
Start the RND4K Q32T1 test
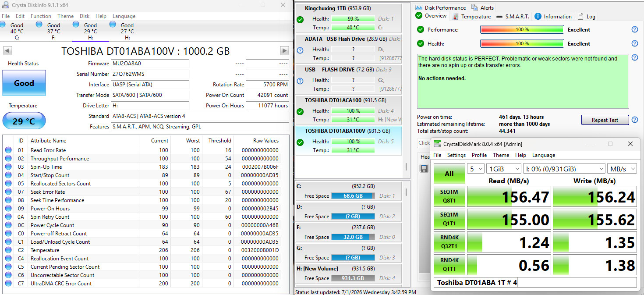(449, 242)
